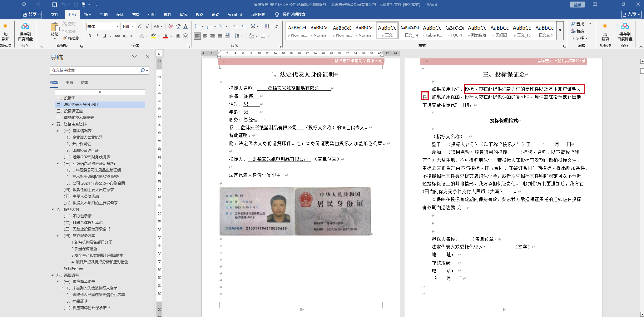Apply a character border with the boxed A icon
The width and height of the screenshot is (644, 317).
click(x=186, y=27)
